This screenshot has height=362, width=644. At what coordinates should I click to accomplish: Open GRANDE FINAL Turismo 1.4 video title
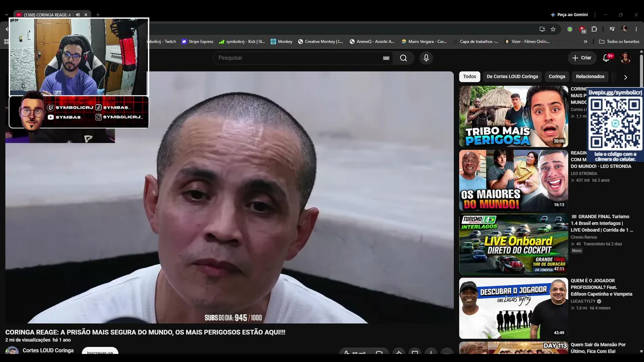602,223
